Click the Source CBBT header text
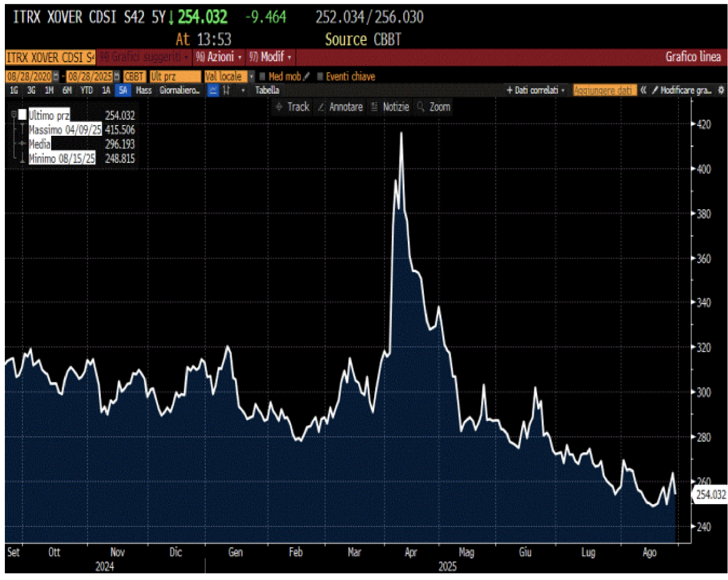Image resolution: width=728 pixels, height=580 pixels. point(363,39)
